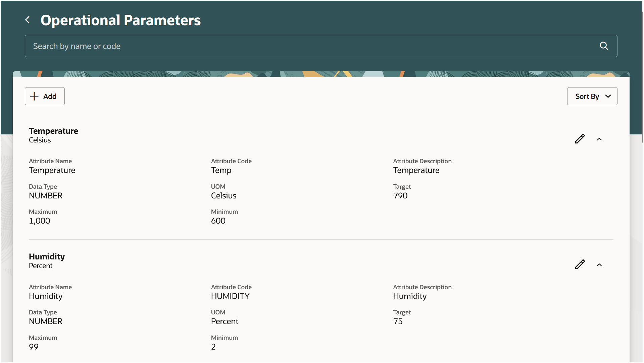The height and width of the screenshot is (363, 644).
Task: Click the UOM value Percent for Humidity
Action: (225, 321)
